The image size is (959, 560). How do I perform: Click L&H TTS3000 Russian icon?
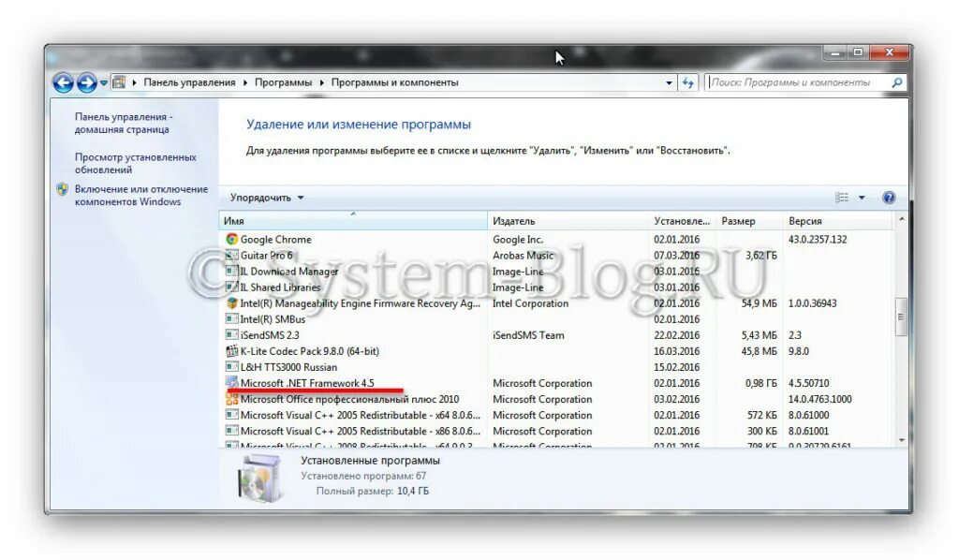[x=232, y=367]
